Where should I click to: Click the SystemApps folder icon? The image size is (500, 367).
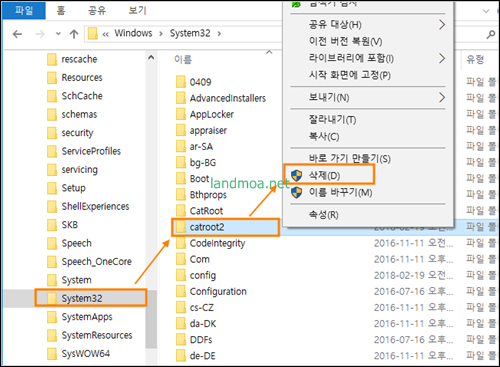tap(52, 317)
